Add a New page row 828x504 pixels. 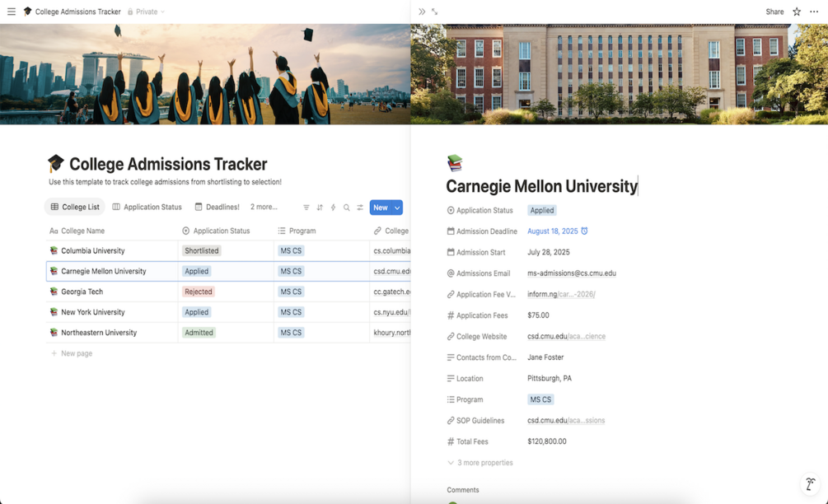tap(72, 353)
